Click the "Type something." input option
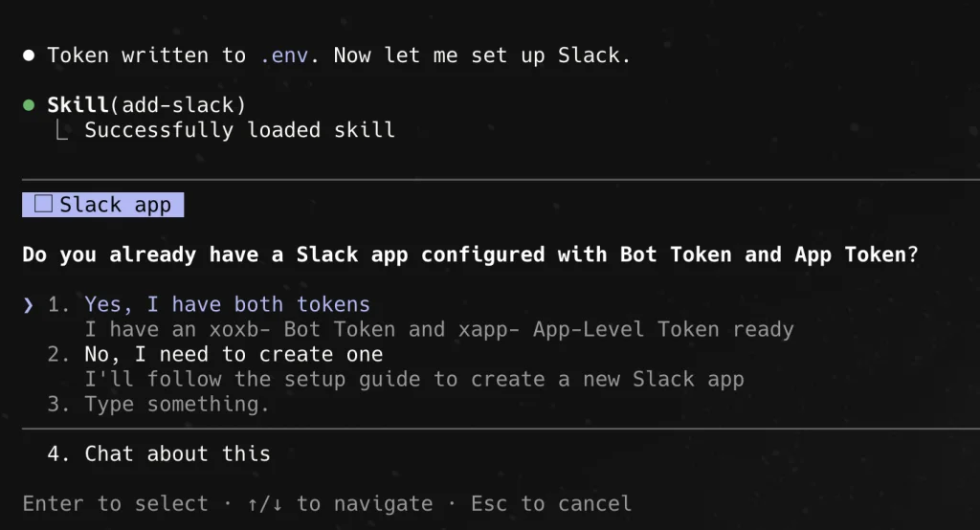 177,405
